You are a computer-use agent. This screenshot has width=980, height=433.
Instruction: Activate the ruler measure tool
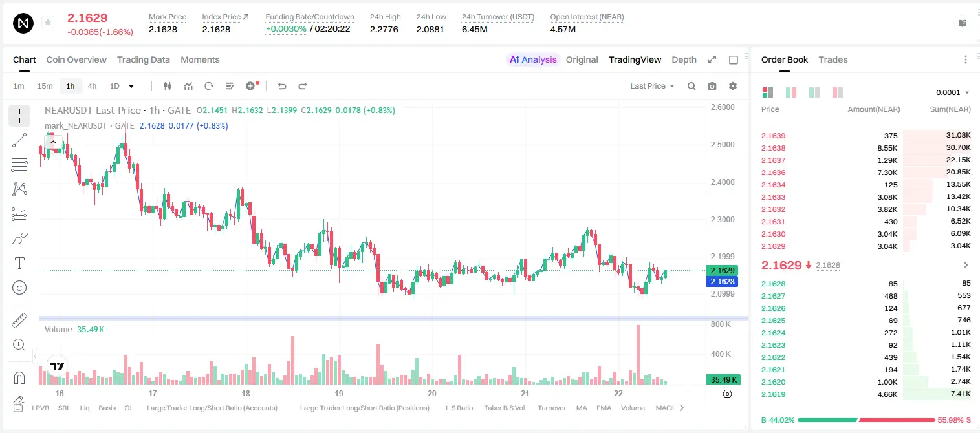click(19, 320)
